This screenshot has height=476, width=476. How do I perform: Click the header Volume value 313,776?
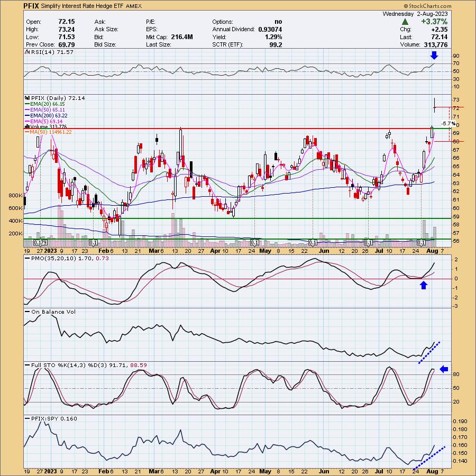point(436,44)
